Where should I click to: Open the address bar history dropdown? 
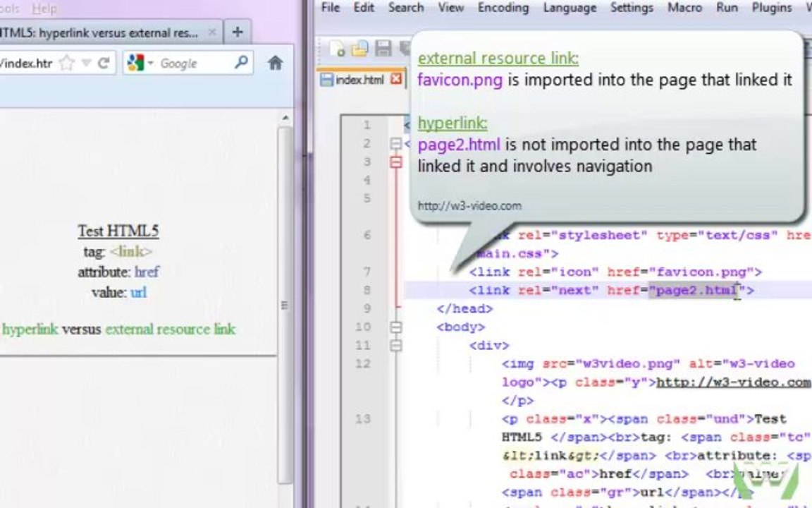coord(87,64)
